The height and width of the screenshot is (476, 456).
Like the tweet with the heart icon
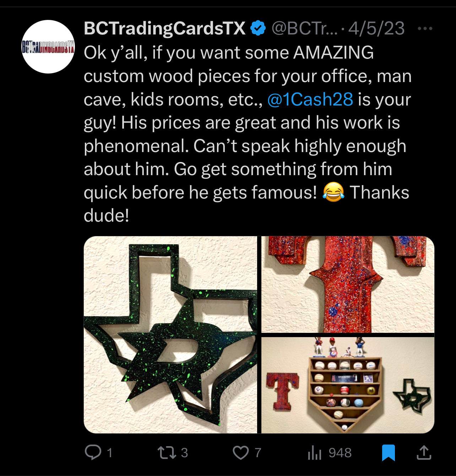[x=241, y=453]
